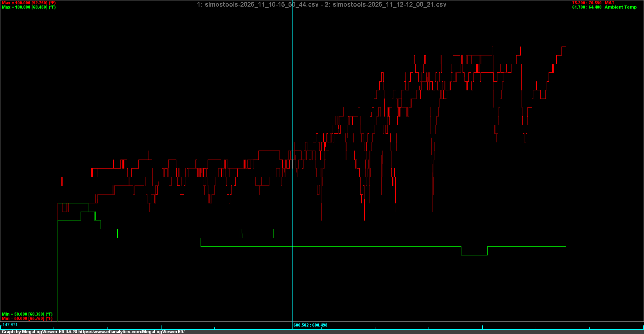Screen dimensions: 644x334
Task: Click the simostools-2025_11_12-12_00_21.csv title text
Action: [389, 5]
